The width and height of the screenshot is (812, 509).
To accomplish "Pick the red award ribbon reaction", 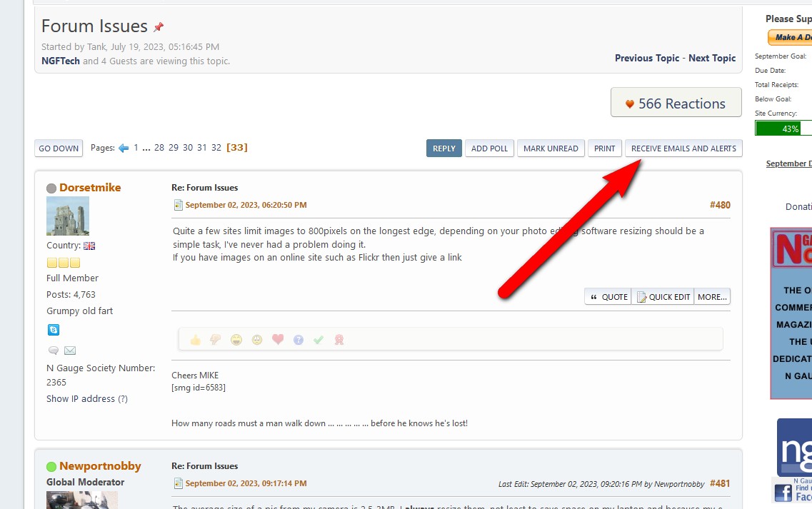I will [339, 340].
